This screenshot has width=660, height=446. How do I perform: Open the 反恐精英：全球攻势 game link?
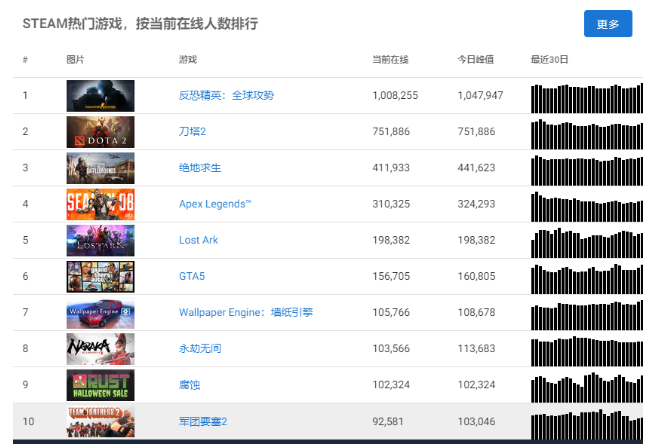coord(226,96)
